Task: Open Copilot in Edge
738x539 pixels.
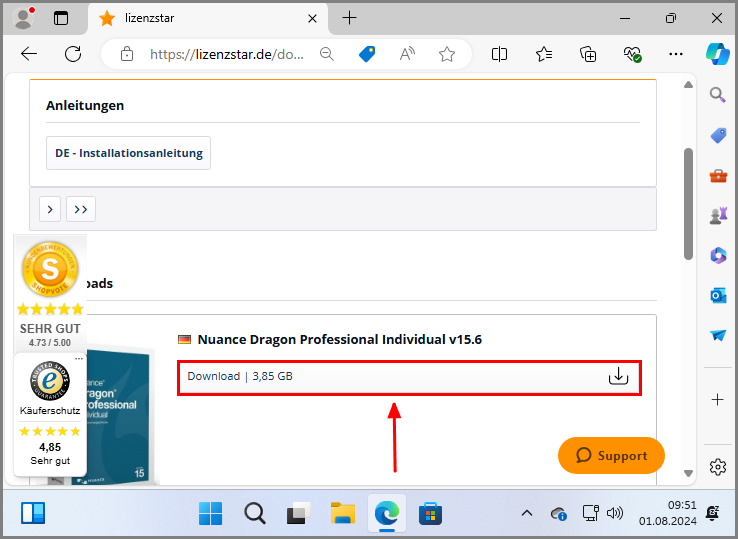Action: (x=717, y=54)
